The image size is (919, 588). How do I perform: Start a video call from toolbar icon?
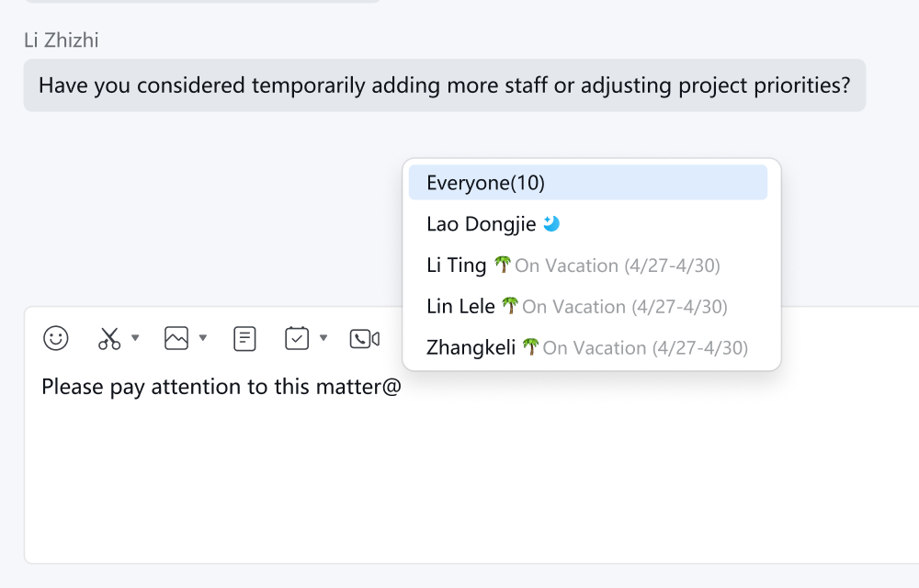(x=364, y=339)
